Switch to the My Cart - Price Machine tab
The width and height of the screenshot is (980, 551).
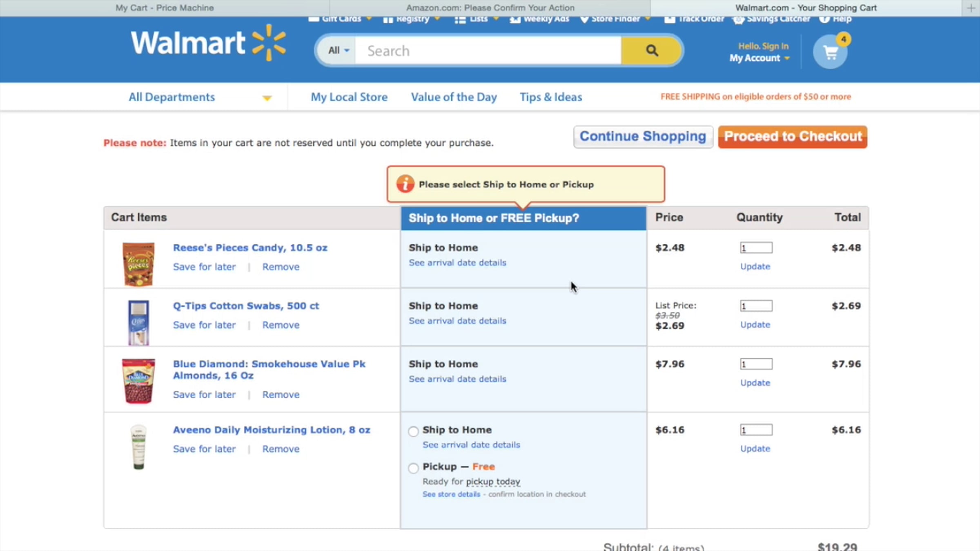click(165, 8)
